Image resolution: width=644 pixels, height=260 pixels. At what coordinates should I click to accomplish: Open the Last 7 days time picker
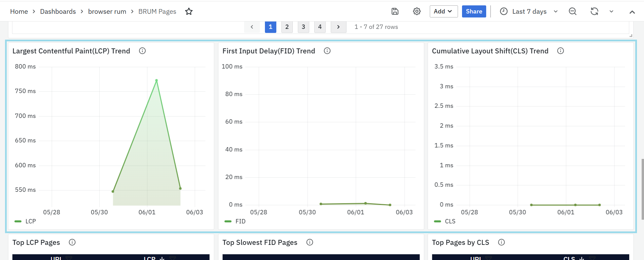pos(529,11)
